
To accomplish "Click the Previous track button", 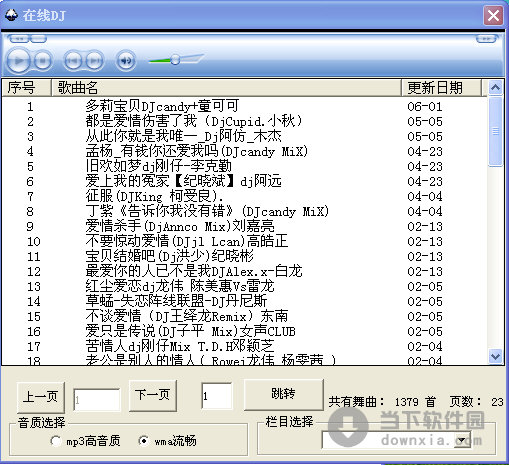I will [73, 61].
